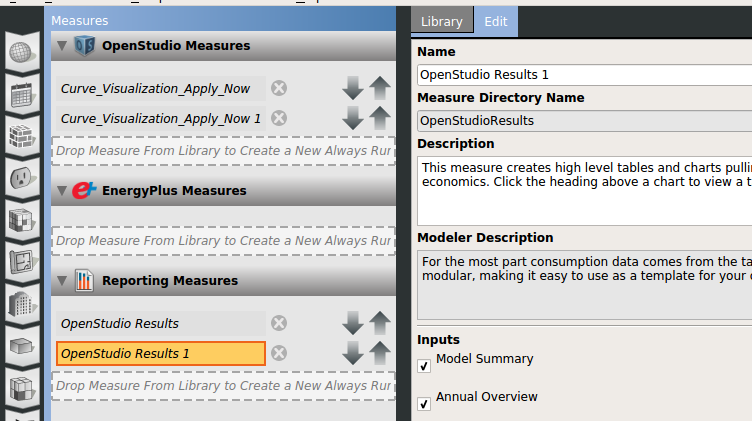Viewport: 752px width, 421px height.
Task: Collapse the Reporting Measures section
Action: click(x=62, y=281)
